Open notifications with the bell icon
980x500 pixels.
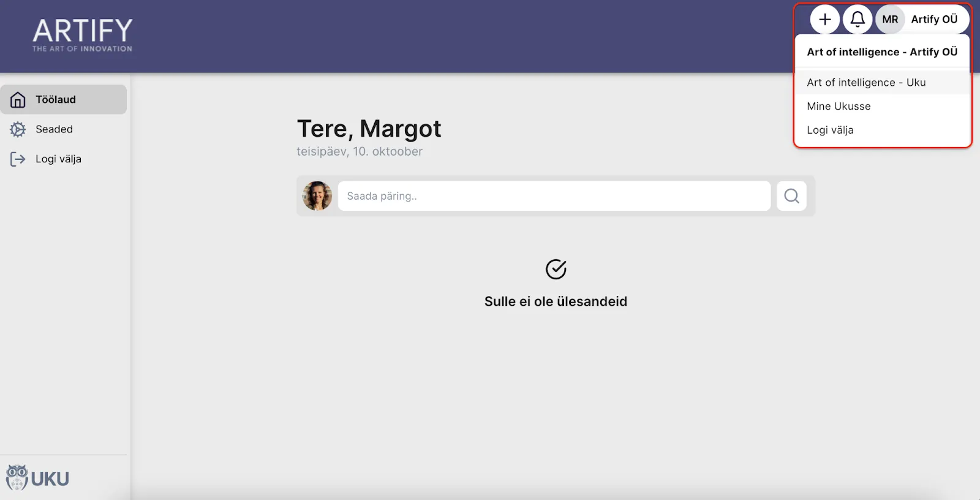pyautogui.click(x=858, y=20)
